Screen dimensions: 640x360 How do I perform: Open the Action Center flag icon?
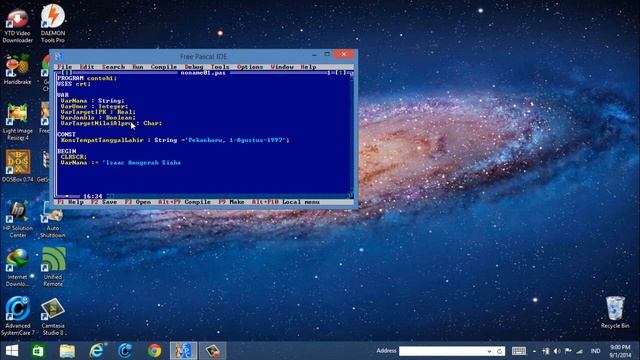568,351
